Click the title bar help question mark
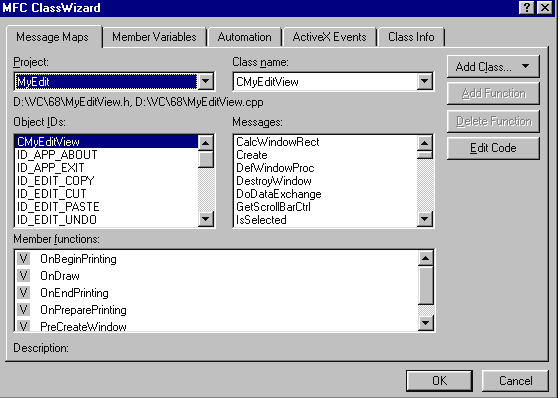Viewport: 560px width, 398px height. [527, 8]
